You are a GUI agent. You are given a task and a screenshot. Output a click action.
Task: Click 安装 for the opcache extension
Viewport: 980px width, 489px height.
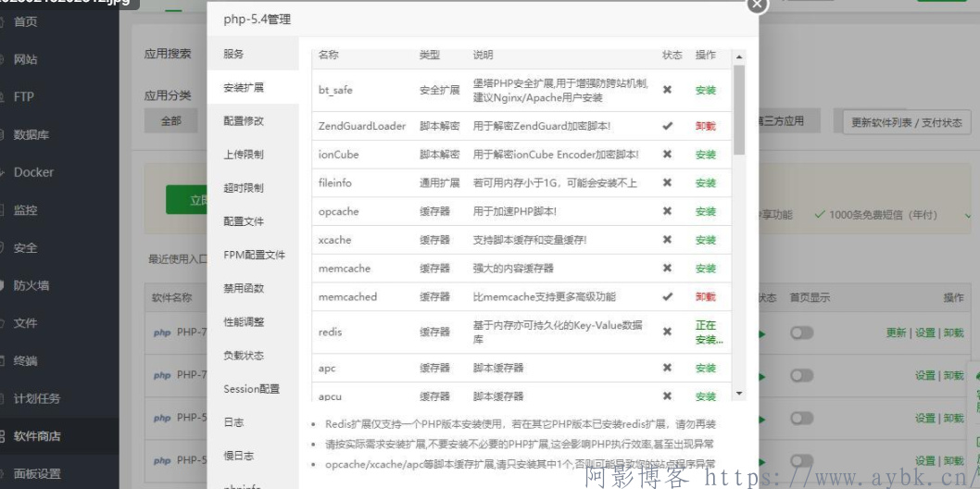[x=706, y=211]
